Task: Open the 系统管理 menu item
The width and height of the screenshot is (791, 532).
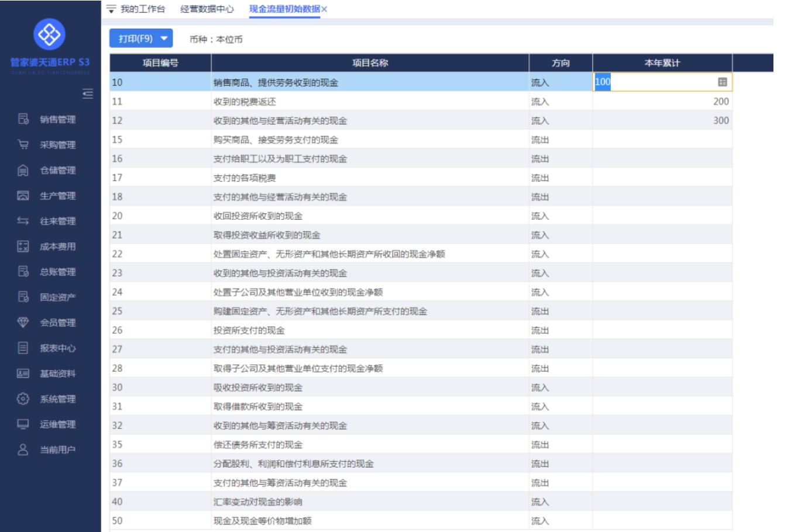Action: (x=57, y=399)
